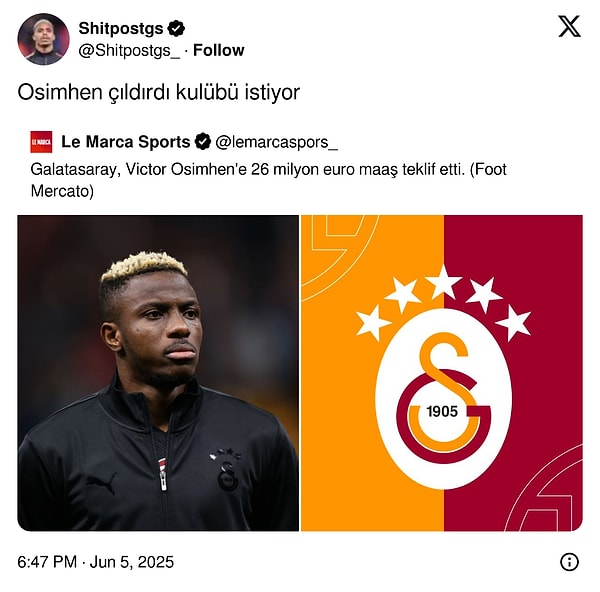Open the quoted tweet text about Galatasaray
600x592 pixels.
click(x=268, y=180)
